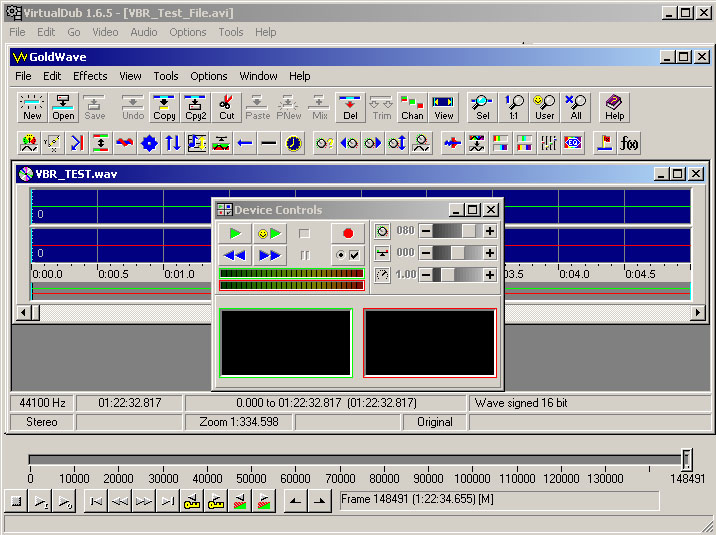Click the Silence black dash effect icon
This screenshot has height=535, width=716.
[x=268, y=143]
